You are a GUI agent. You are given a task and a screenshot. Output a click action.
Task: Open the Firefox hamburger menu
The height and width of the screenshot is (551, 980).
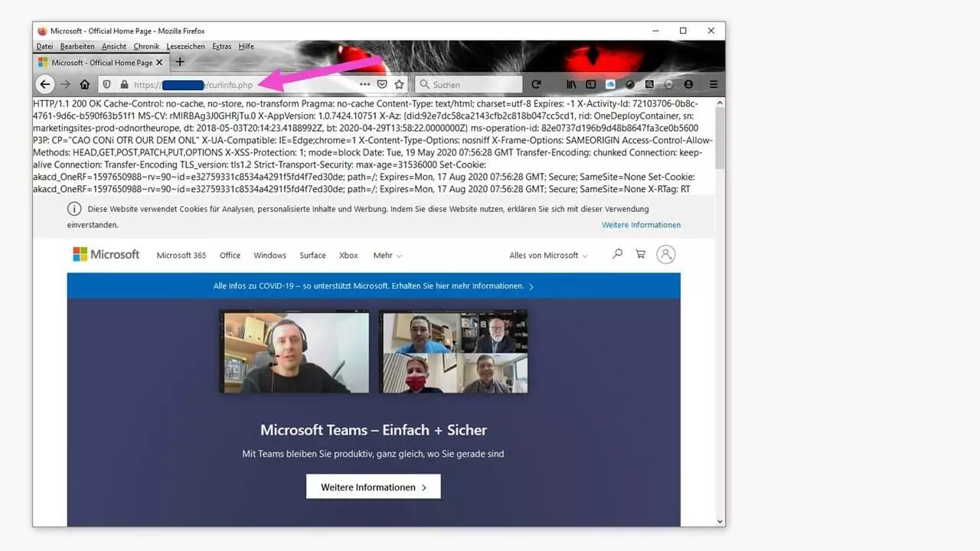point(714,84)
